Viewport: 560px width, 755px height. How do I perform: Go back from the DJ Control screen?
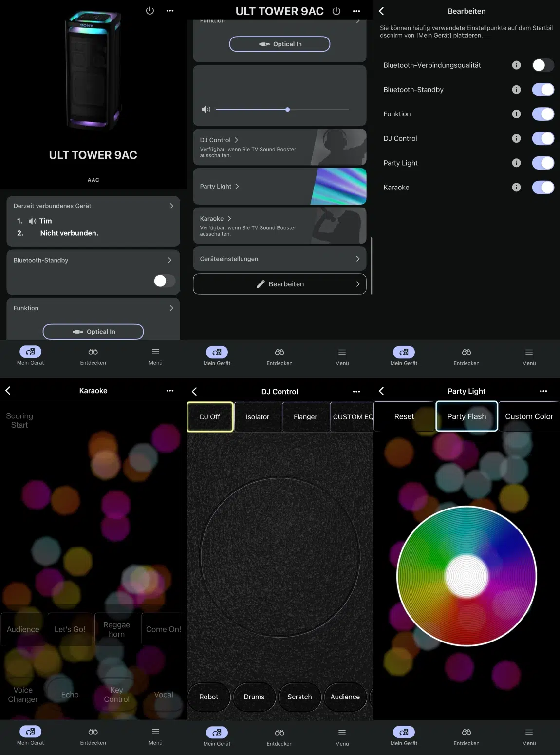(x=194, y=392)
